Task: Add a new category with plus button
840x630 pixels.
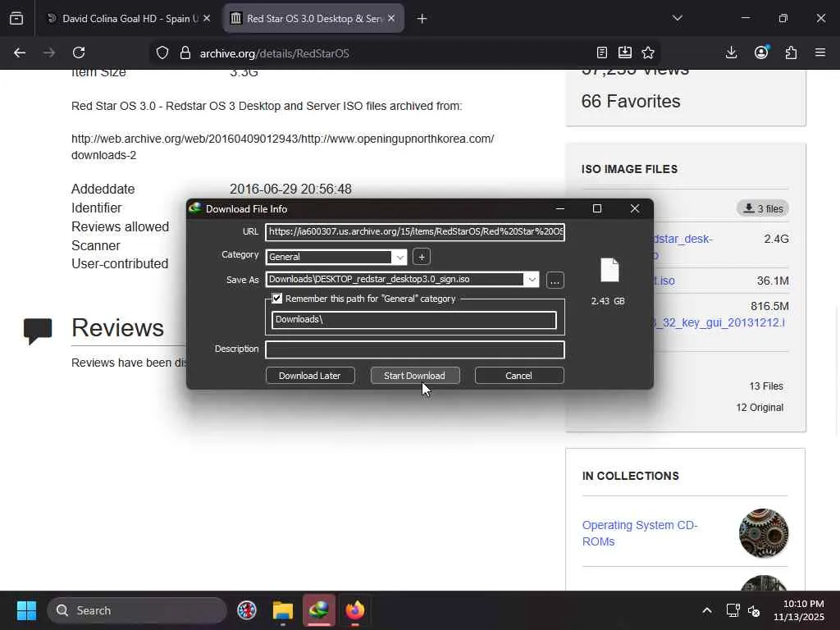Action: pyautogui.click(x=422, y=257)
